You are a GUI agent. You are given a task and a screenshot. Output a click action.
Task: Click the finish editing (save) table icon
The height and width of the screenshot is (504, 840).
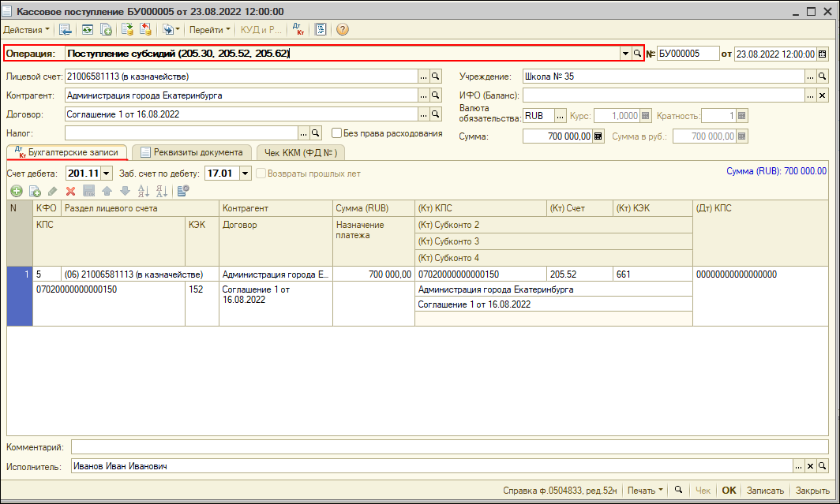pyautogui.click(x=89, y=191)
